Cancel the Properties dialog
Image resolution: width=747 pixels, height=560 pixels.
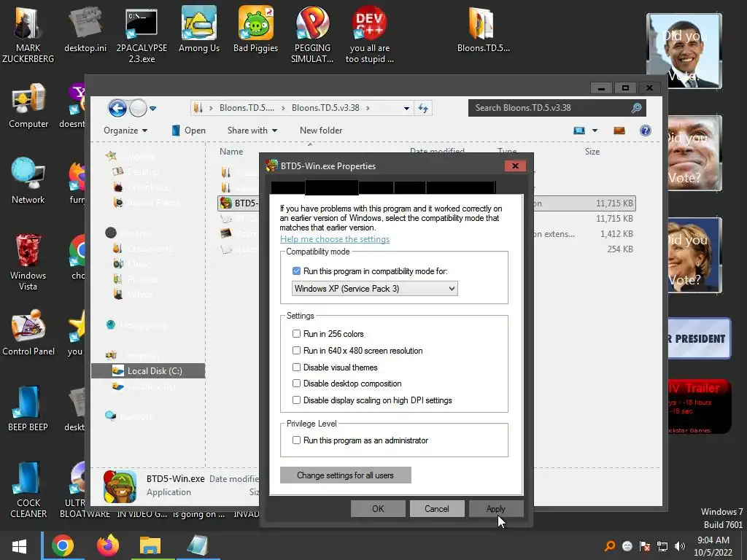click(x=437, y=508)
